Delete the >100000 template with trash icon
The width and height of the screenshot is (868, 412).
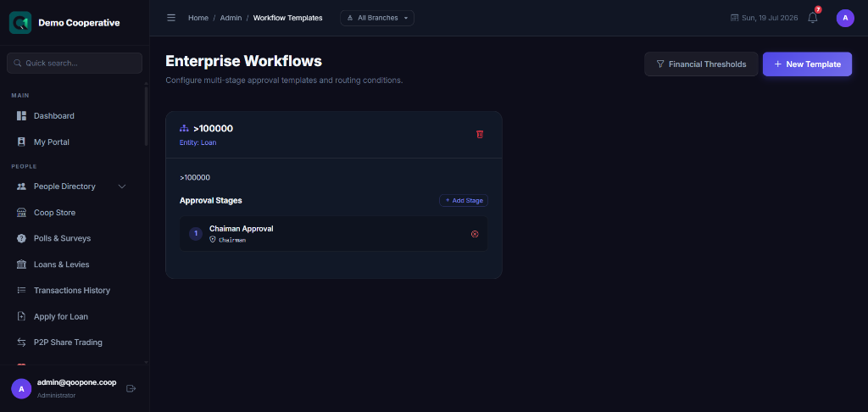coord(480,135)
